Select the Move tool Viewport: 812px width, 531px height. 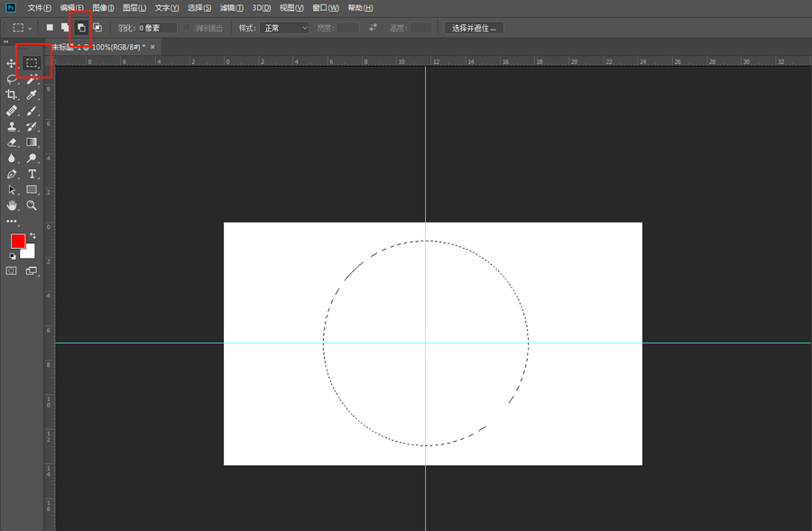pyautogui.click(x=11, y=63)
